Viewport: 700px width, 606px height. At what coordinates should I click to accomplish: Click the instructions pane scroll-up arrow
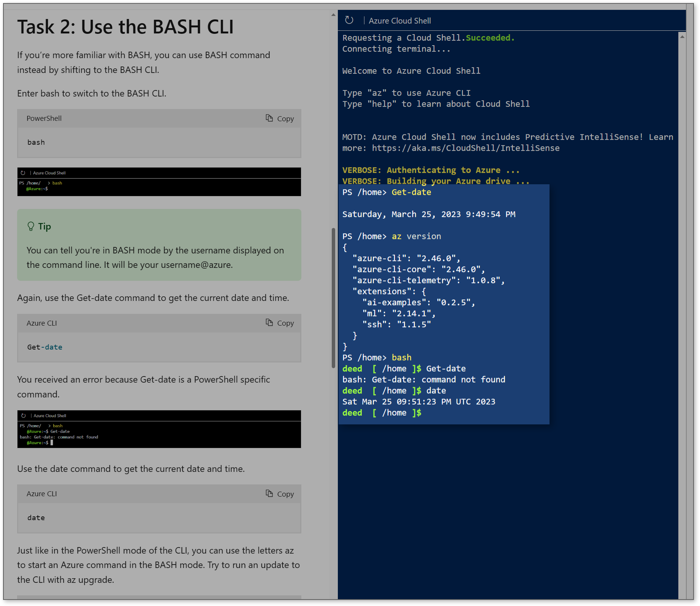333,15
